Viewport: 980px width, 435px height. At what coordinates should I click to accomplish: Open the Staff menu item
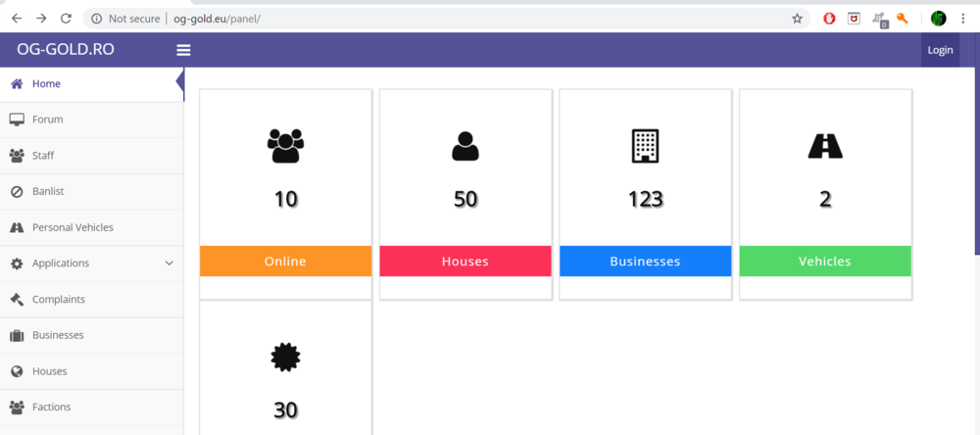pos(92,156)
